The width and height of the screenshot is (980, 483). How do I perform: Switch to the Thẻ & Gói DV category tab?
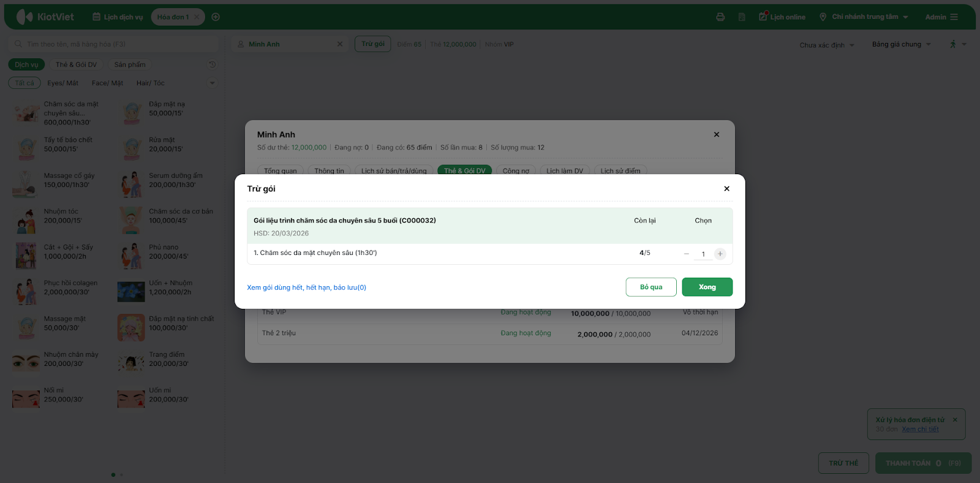tap(76, 64)
